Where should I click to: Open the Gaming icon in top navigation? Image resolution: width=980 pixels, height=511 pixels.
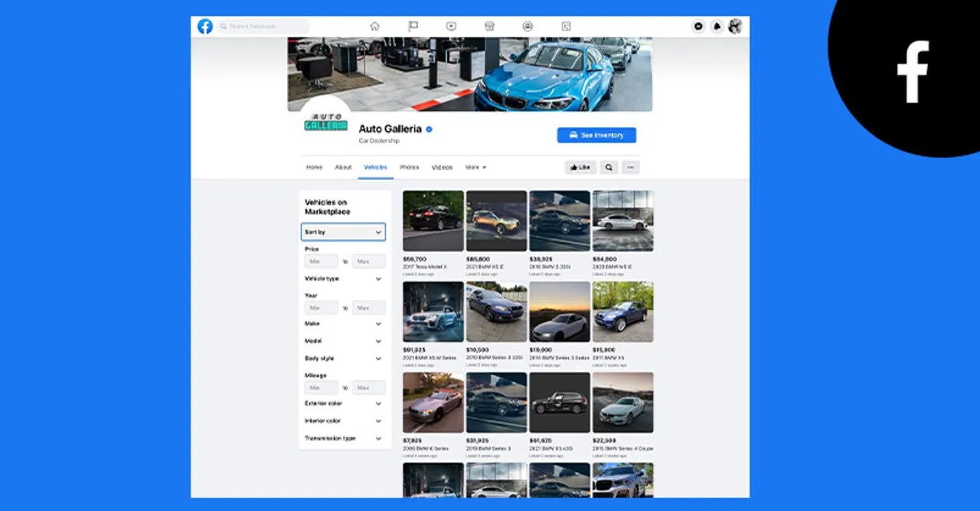pyautogui.click(x=566, y=26)
